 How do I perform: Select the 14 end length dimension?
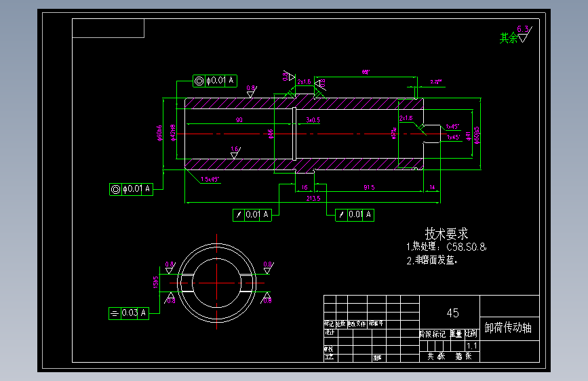(432, 187)
